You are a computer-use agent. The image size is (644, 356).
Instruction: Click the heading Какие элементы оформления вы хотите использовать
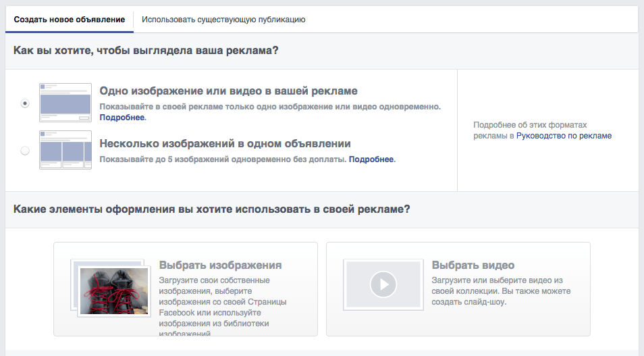point(211,209)
